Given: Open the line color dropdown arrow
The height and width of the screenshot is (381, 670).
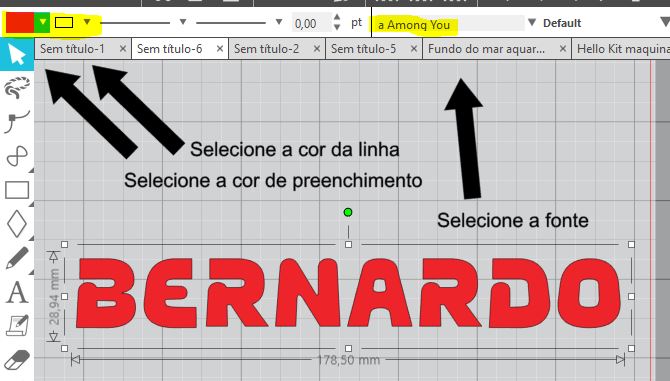Looking at the screenshot, I should click(87, 21).
